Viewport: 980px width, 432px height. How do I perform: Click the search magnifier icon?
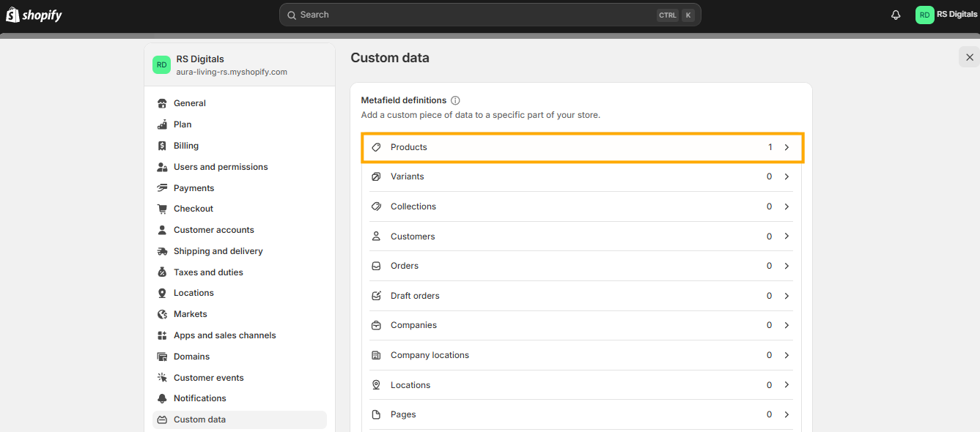[x=292, y=15]
